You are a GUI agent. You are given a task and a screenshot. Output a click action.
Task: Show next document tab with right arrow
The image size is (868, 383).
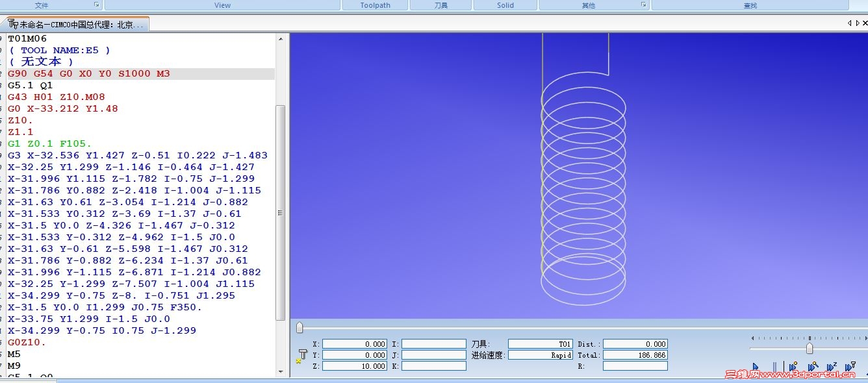pos(858,23)
